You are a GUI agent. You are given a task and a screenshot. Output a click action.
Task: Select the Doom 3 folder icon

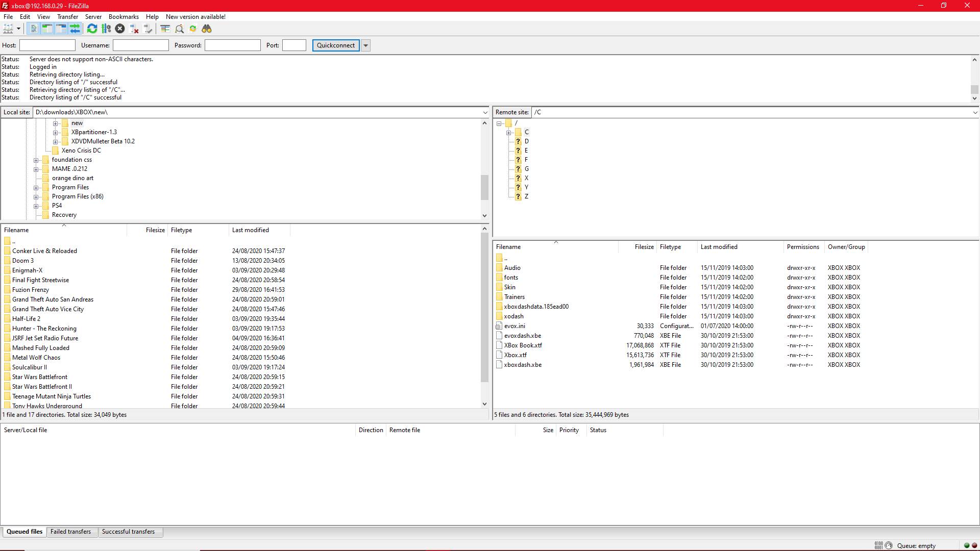click(x=7, y=261)
